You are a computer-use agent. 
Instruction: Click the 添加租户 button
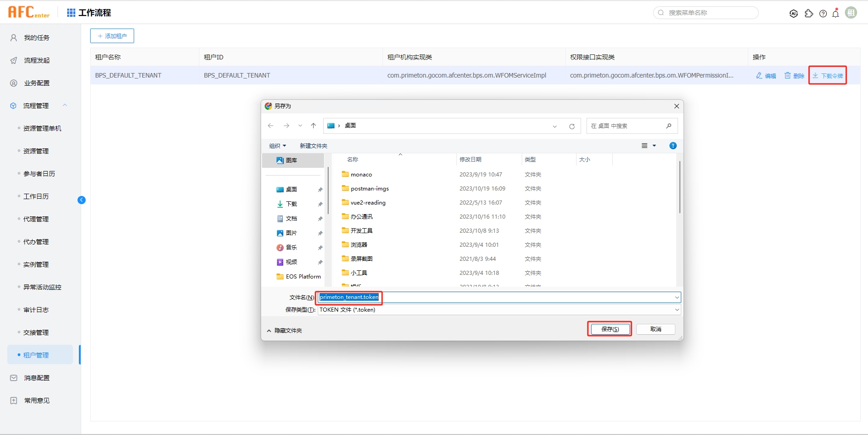112,35
